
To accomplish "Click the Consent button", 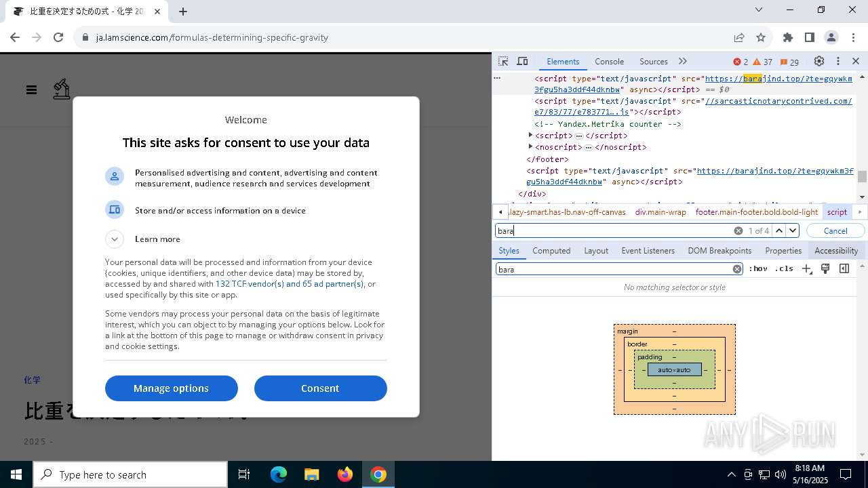I will tap(321, 388).
